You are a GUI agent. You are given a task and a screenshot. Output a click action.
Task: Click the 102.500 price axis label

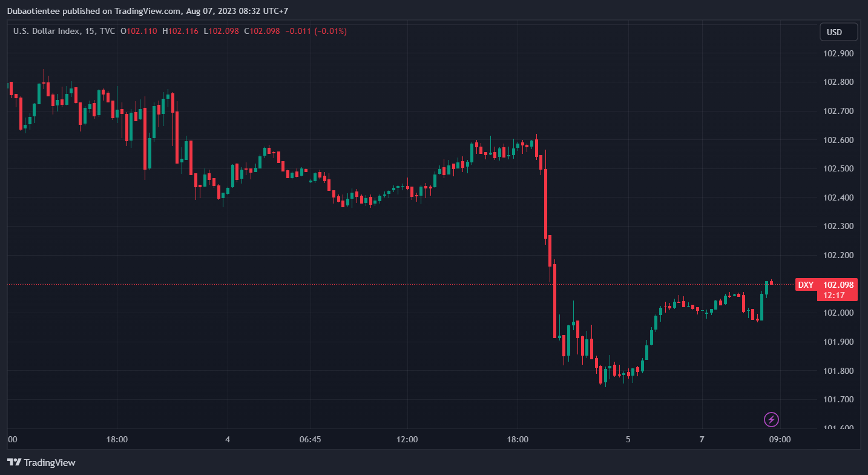pos(838,168)
